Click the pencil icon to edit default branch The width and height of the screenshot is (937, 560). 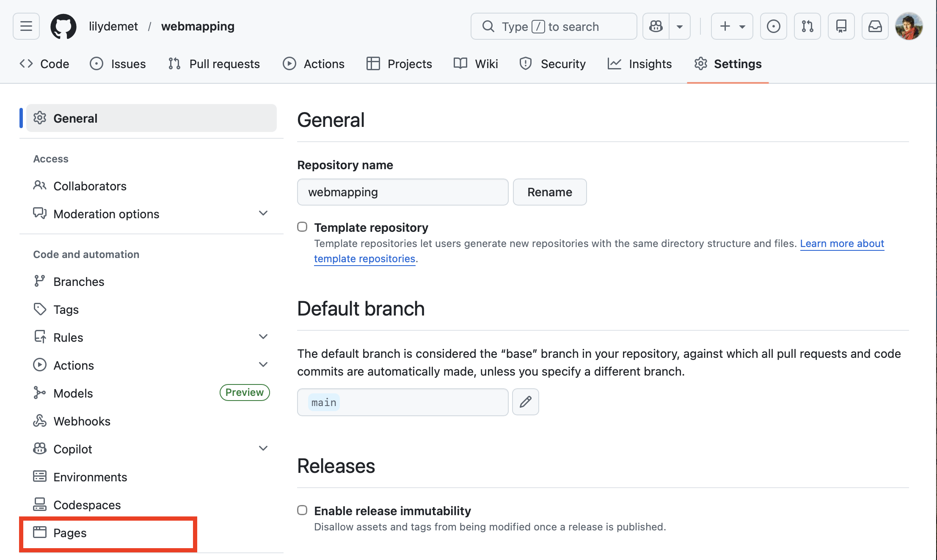coord(525,402)
